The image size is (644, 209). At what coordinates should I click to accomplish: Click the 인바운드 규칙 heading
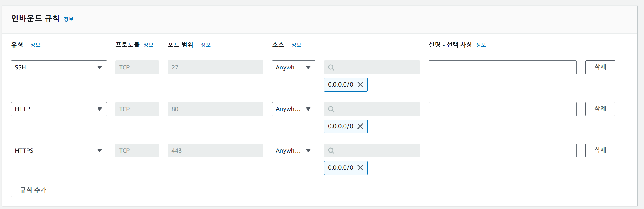coord(35,19)
